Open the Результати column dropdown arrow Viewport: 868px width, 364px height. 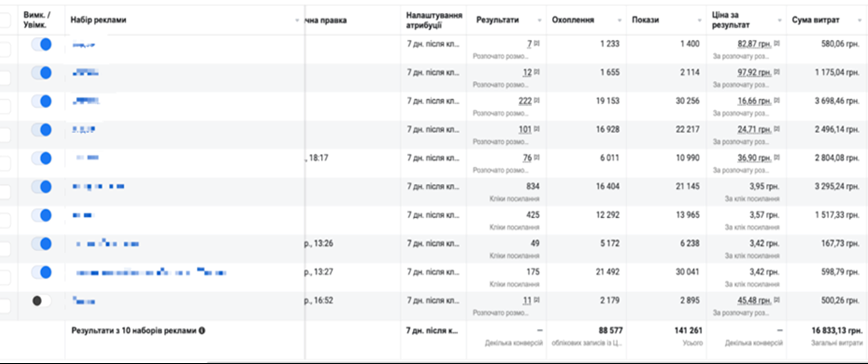coord(539,20)
